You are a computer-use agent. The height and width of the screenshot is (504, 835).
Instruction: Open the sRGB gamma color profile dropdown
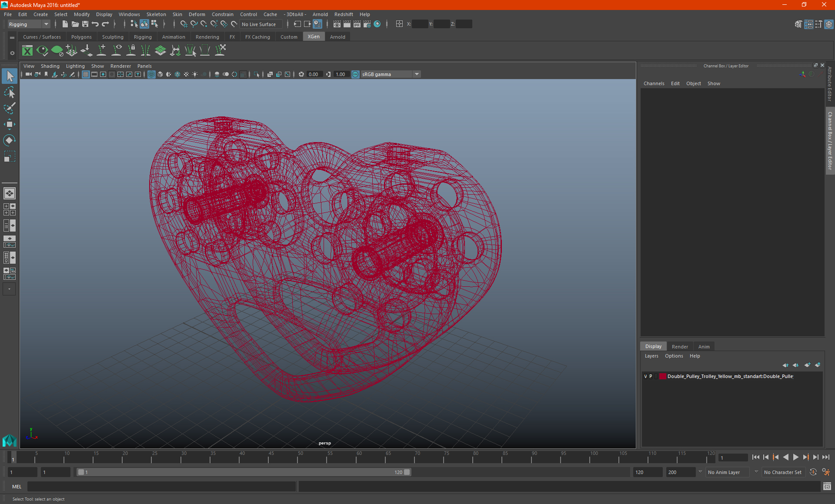417,74
